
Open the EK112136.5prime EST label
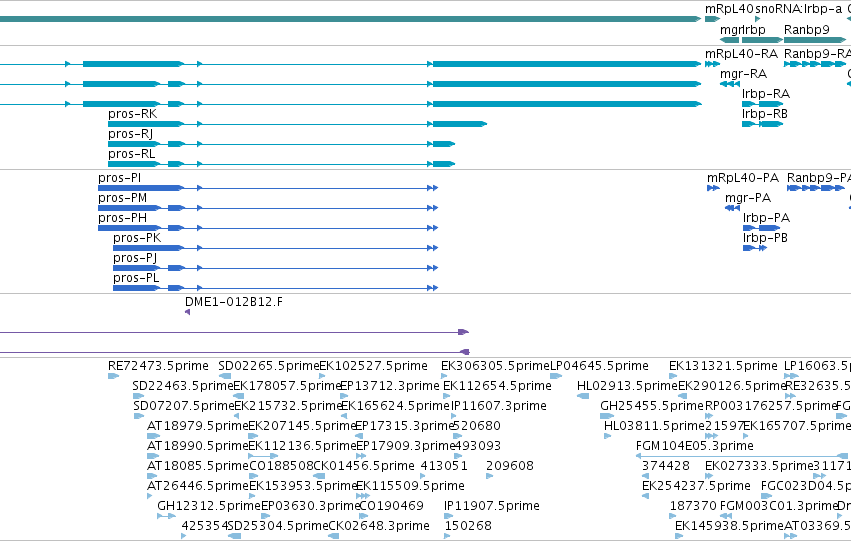[x=302, y=446]
